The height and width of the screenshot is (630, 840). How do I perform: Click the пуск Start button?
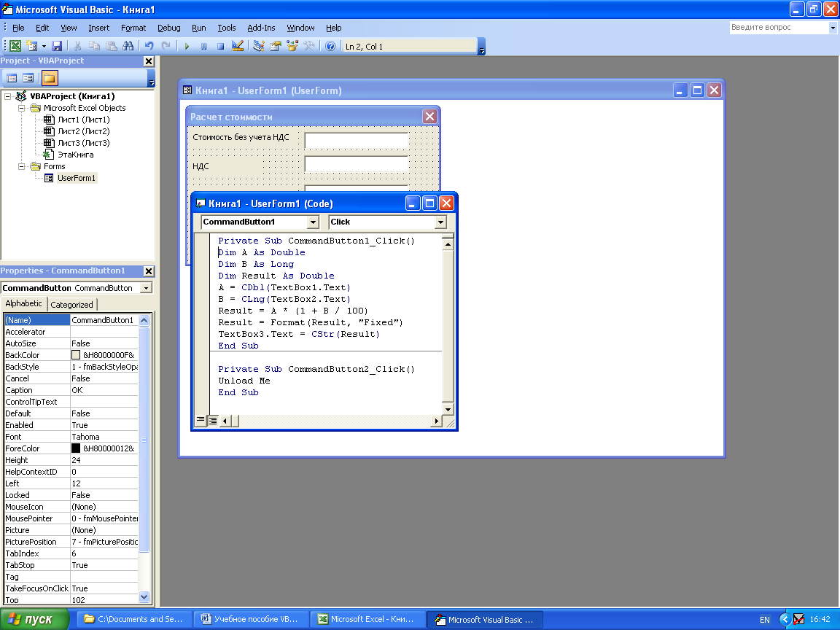[x=35, y=619]
